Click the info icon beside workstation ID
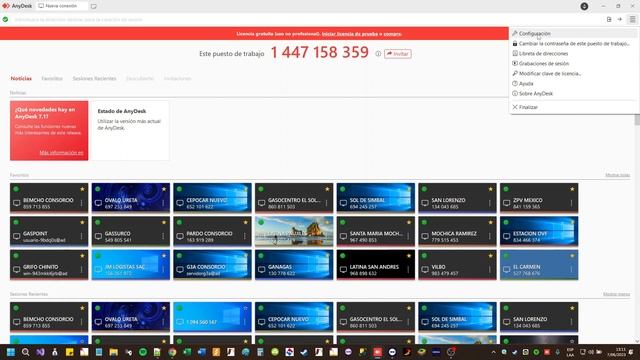640x360 pixels. 378,54
